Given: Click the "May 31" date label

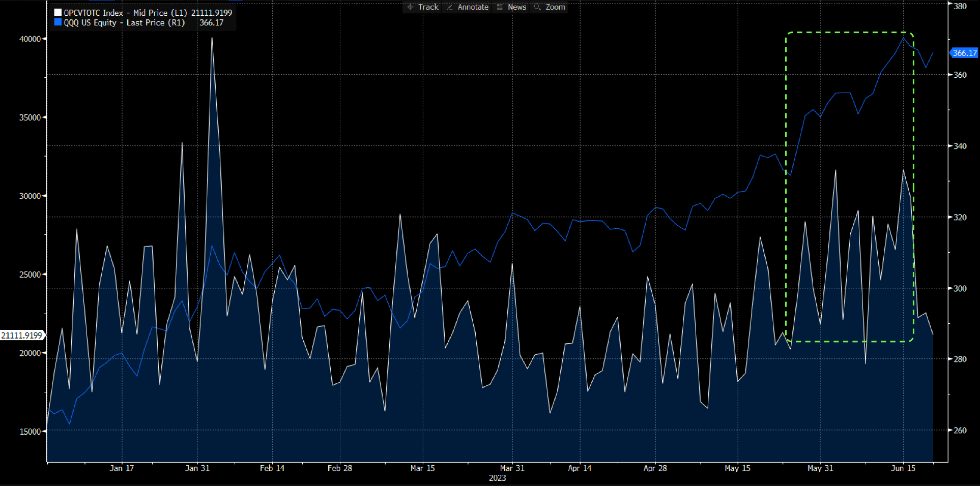Looking at the screenshot, I should [821, 468].
